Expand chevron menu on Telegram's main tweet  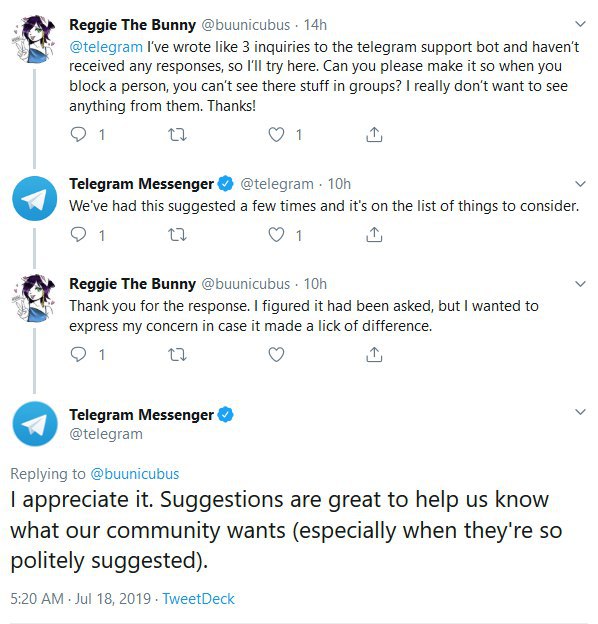[580, 412]
